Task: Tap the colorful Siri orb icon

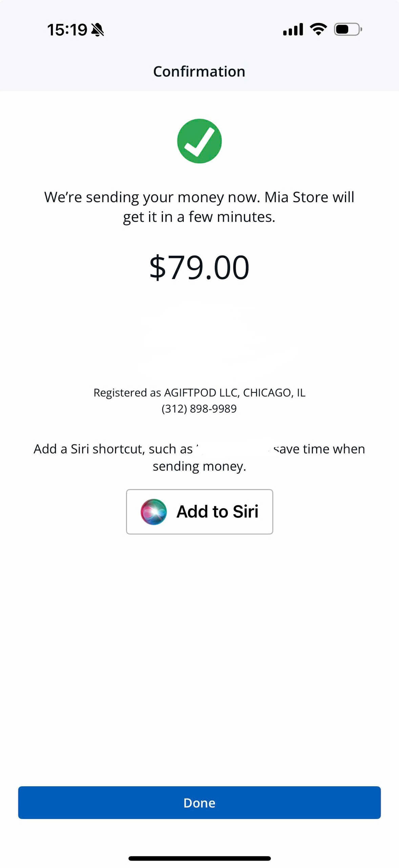Action: [153, 512]
